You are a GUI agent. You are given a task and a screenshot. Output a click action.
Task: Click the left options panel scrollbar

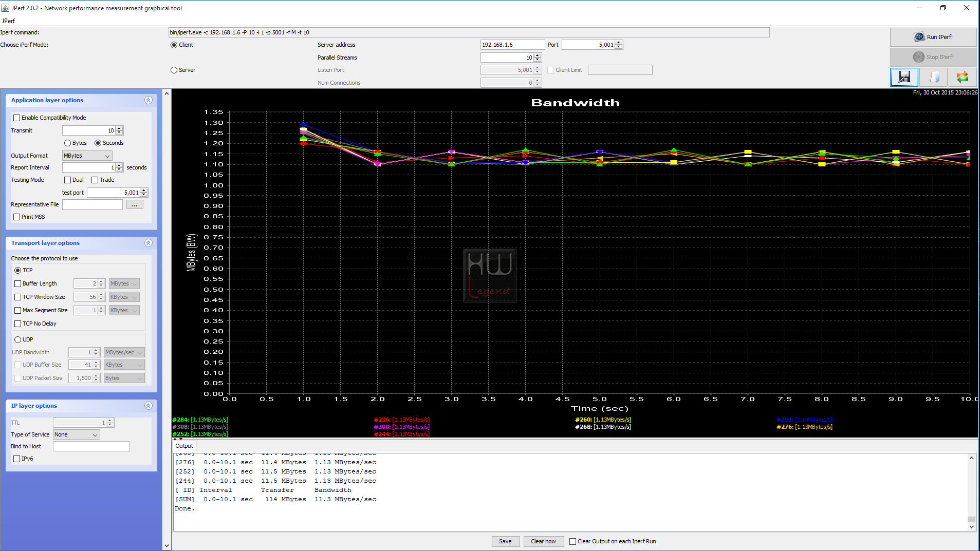pyautogui.click(x=167, y=319)
